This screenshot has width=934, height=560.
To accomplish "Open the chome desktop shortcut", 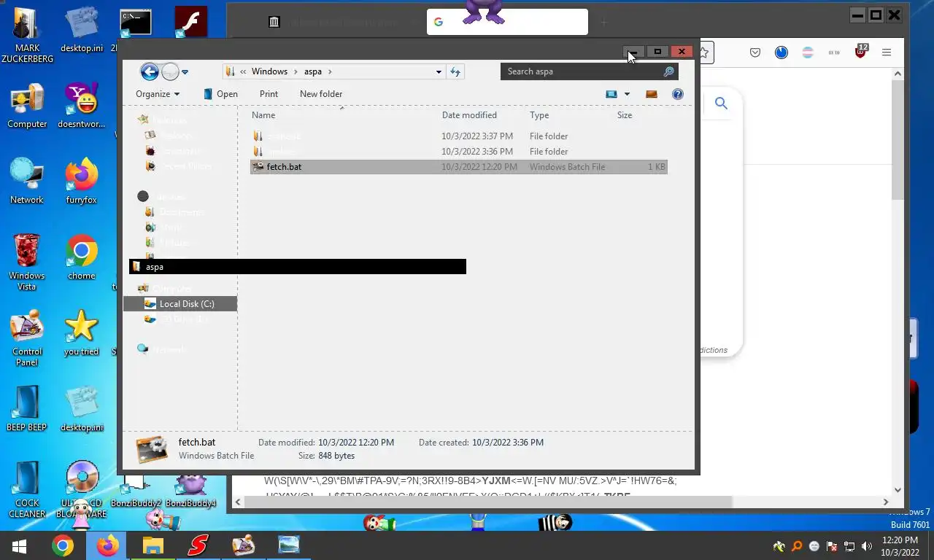I will 81,257.
